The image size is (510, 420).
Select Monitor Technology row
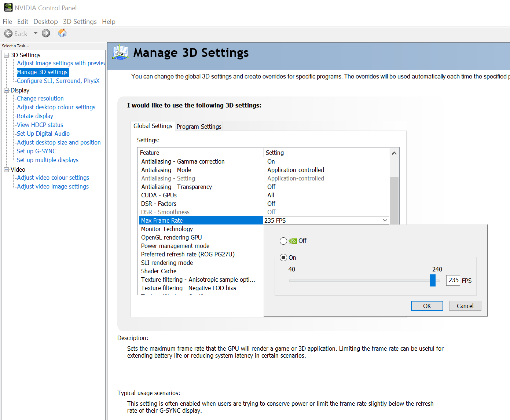[x=201, y=229]
